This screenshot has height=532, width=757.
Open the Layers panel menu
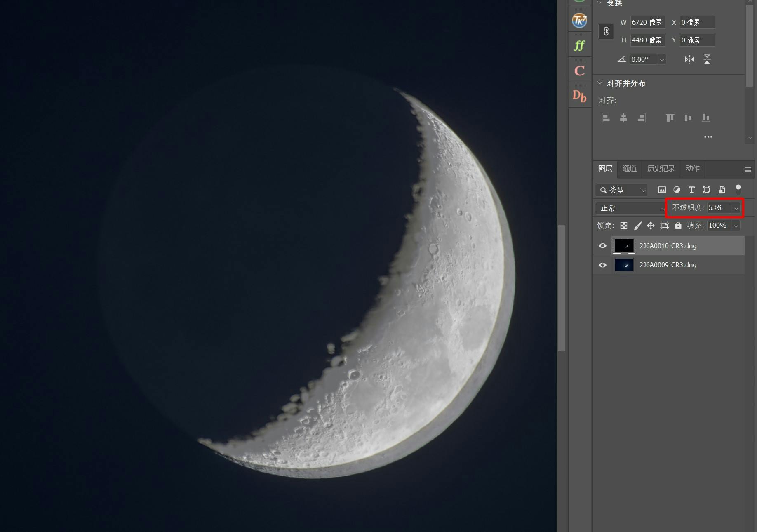tap(748, 169)
